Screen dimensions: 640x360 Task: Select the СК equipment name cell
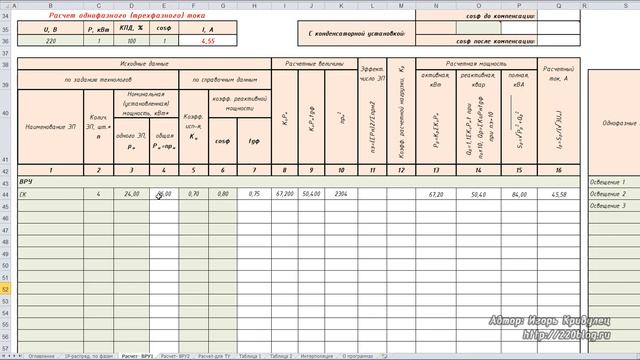pos(51,194)
